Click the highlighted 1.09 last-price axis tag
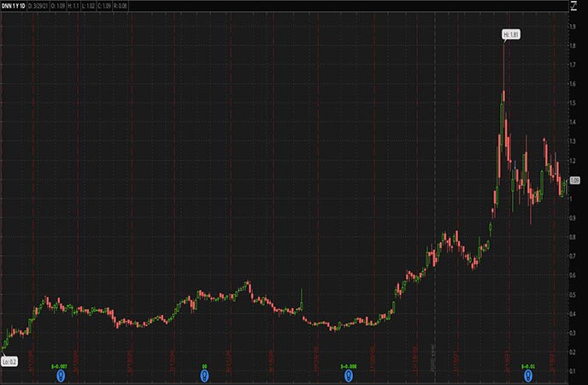Image resolution: width=588 pixels, height=385 pixels. [x=574, y=181]
